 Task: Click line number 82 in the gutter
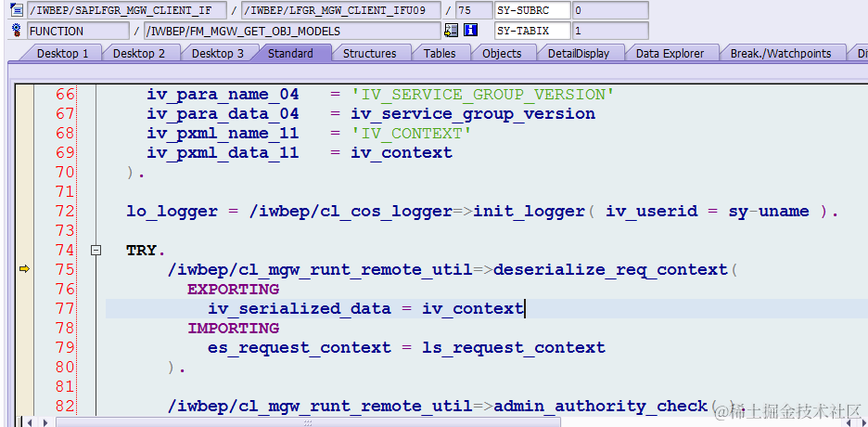[x=65, y=406]
